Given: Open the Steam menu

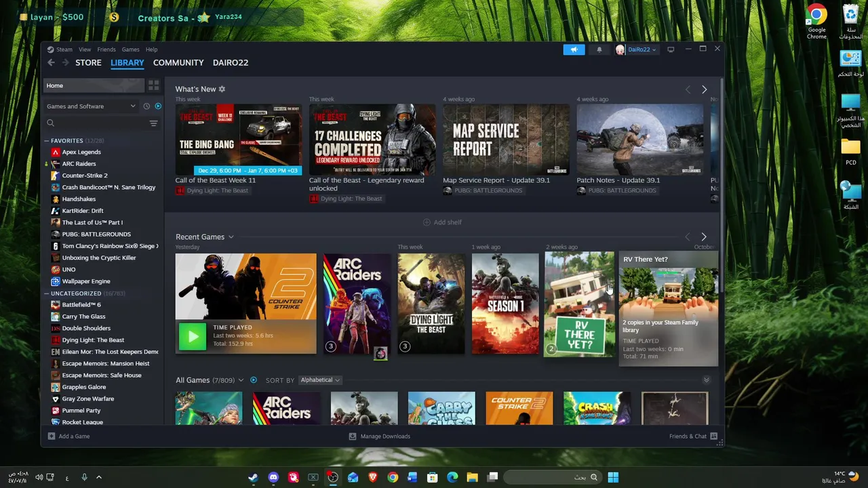Looking at the screenshot, I should point(64,49).
